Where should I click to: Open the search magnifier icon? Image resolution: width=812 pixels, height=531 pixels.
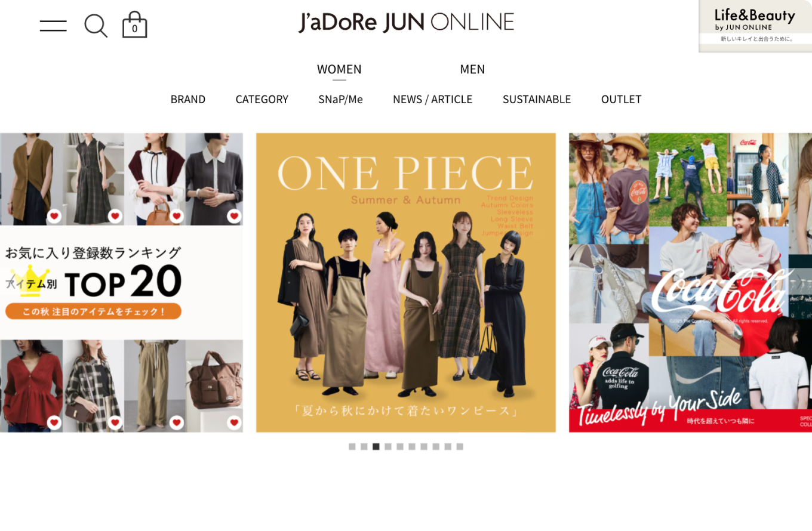coord(96,26)
